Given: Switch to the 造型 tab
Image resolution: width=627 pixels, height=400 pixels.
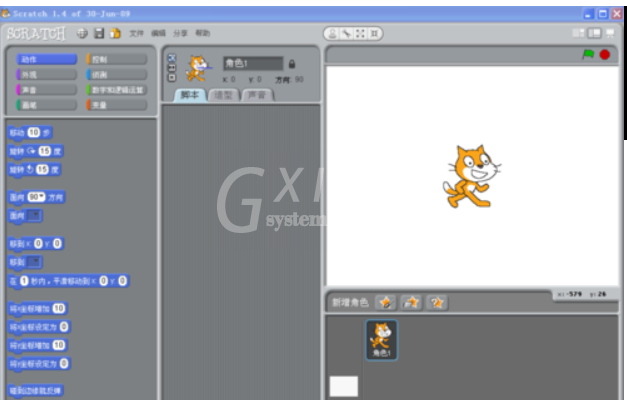Looking at the screenshot, I should pos(223,95).
